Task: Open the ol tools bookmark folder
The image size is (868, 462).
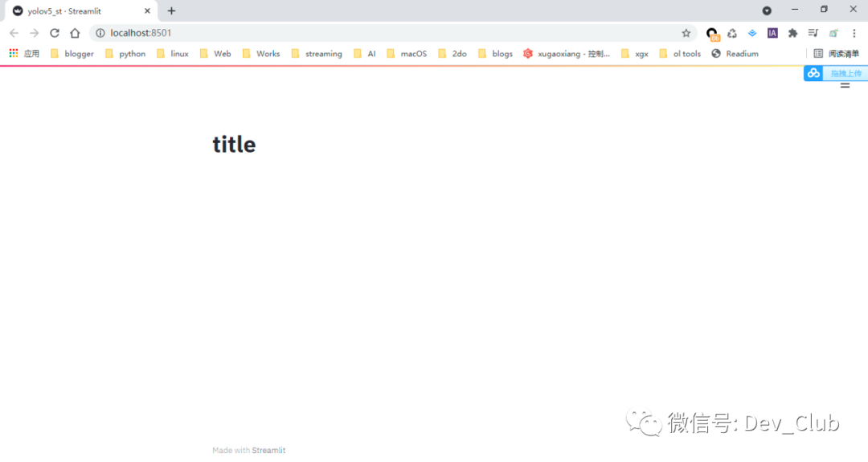Action: 680,54
